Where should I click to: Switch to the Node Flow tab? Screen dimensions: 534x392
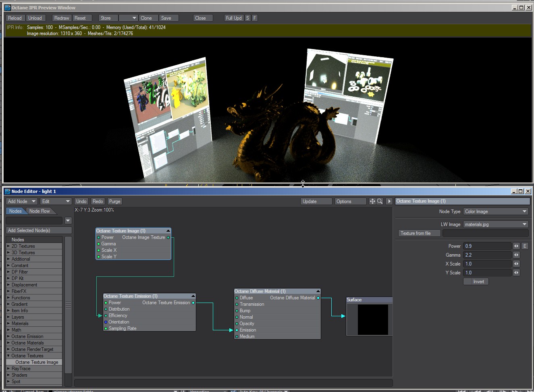click(x=40, y=211)
